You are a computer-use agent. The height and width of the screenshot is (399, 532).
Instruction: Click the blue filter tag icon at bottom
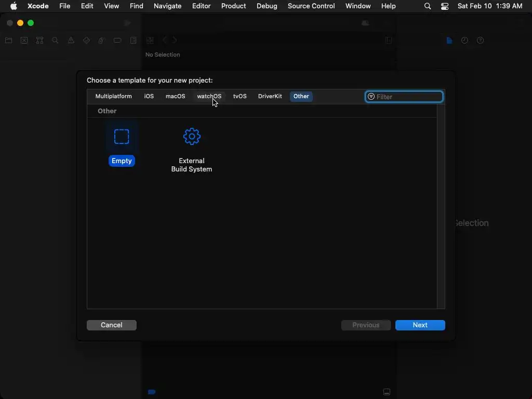pos(152,392)
